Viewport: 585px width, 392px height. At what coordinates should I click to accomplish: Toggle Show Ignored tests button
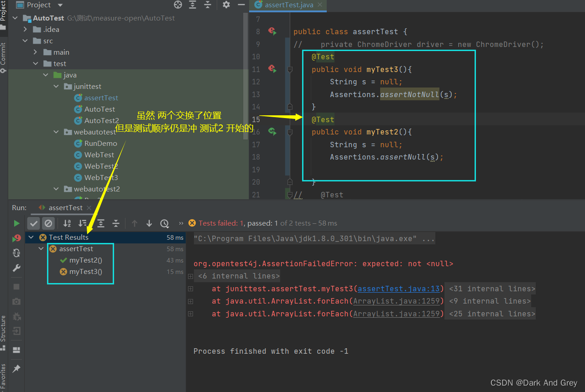click(x=48, y=223)
